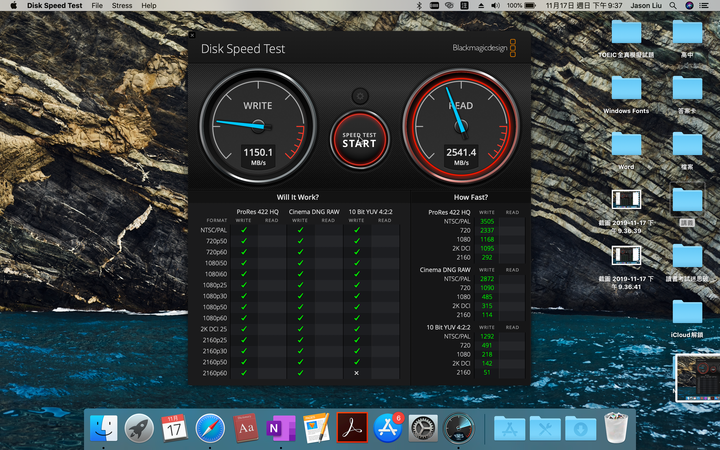Select the TOEIC全真模擬試題 desktop folder
The image size is (720, 450).
click(x=626, y=32)
